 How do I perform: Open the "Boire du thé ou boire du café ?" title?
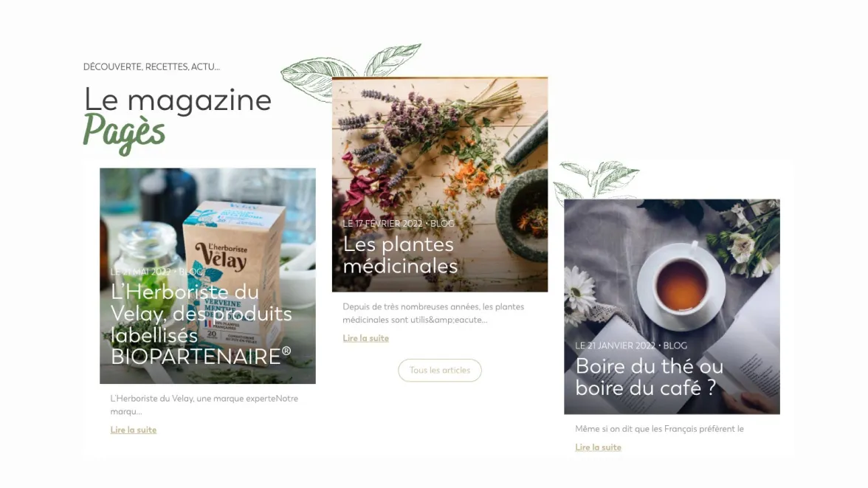pos(649,377)
